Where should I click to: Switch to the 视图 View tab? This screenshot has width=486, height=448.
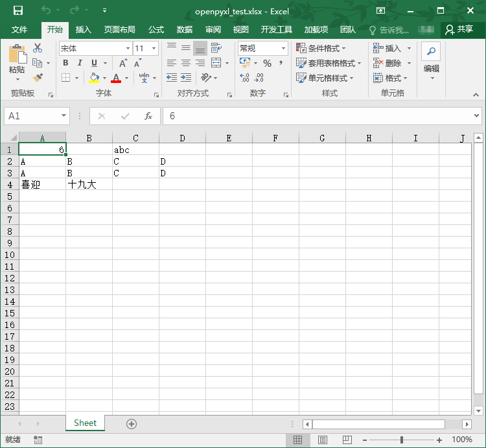tap(241, 30)
